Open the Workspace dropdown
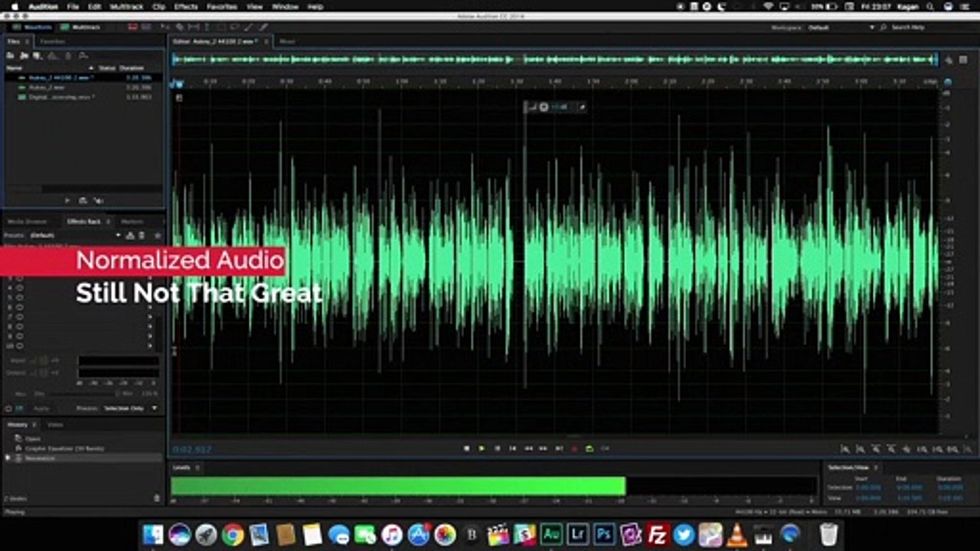Image resolution: width=980 pixels, height=551 pixels. [x=841, y=28]
